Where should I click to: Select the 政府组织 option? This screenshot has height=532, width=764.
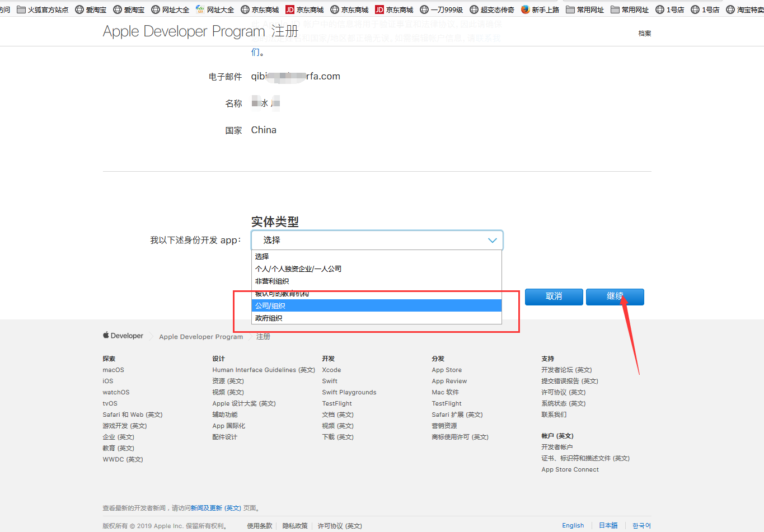click(x=377, y=318)
